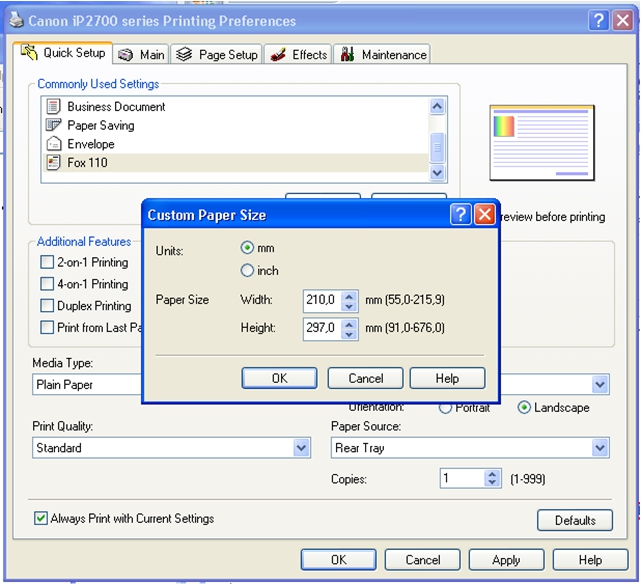The height and width of the screenshot is (584, 641).
Task: Click the Printing Preferences title bar help icon
Action: click(598, 20)
